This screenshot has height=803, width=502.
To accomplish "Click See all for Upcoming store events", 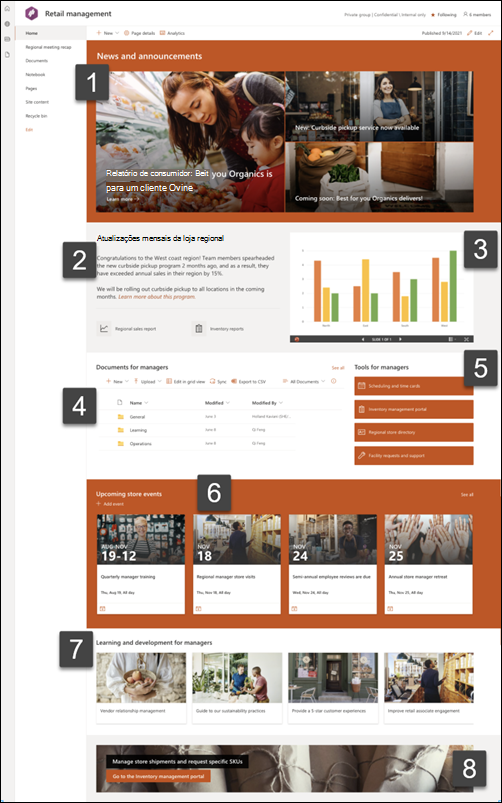I will (x=467, y=495).
